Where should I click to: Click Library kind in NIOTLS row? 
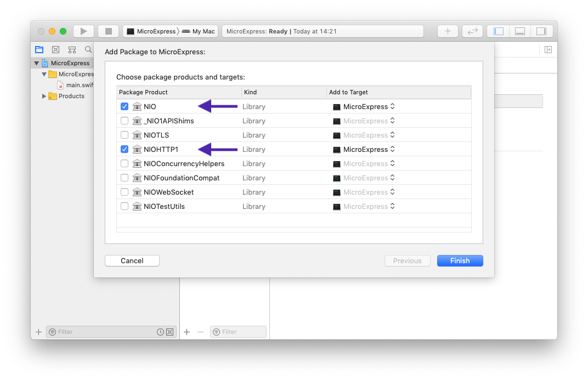253,135
